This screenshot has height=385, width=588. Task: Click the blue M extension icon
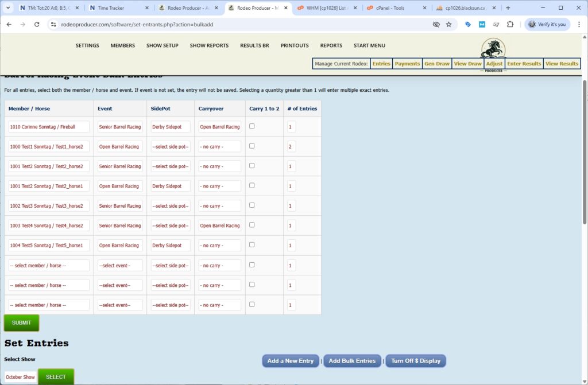coord(481,25)
